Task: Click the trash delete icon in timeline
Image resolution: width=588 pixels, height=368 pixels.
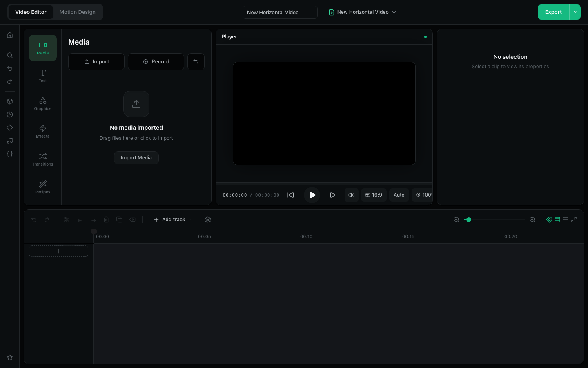Action: coord(106,220)
